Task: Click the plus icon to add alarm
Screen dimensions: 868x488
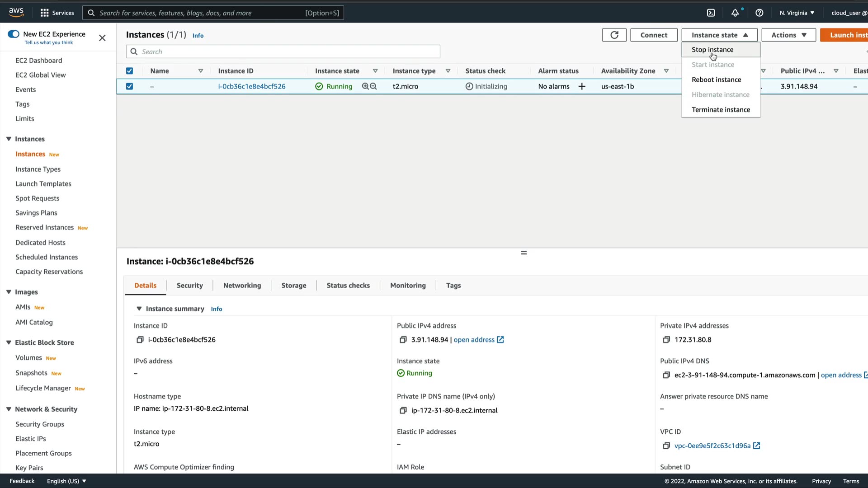Action: coord(582,86)
